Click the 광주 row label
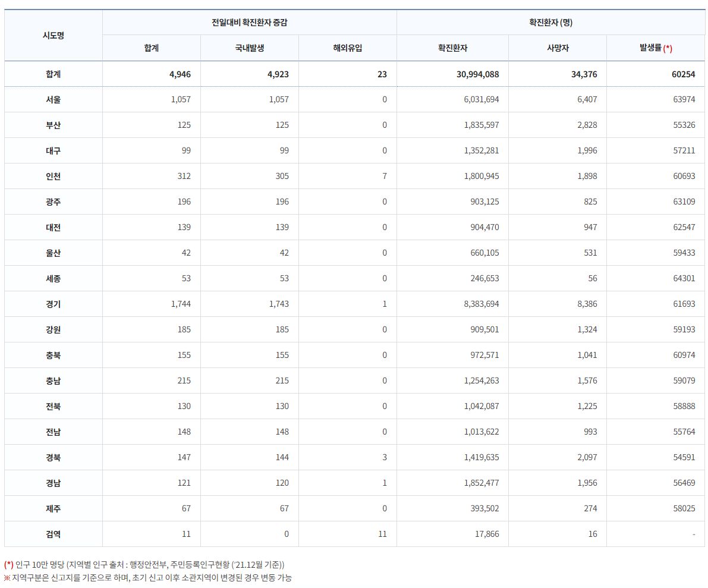708x588 pixels. (x=54, y=202)
